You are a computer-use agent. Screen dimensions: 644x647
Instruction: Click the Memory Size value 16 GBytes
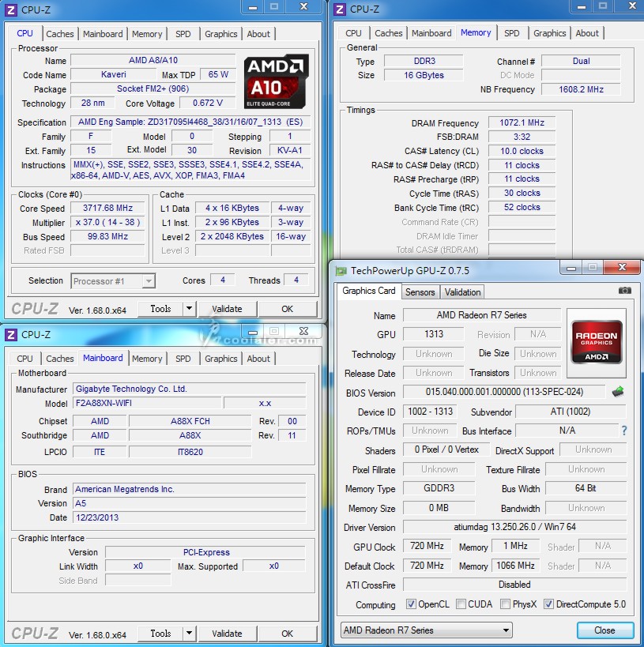[424, 75]
